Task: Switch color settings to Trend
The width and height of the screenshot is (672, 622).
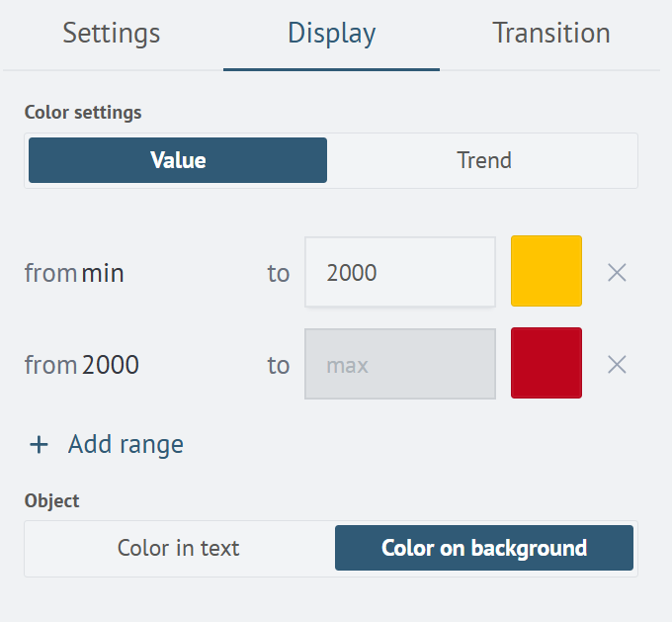Action: pyautogui.click(x=483, y=160)
